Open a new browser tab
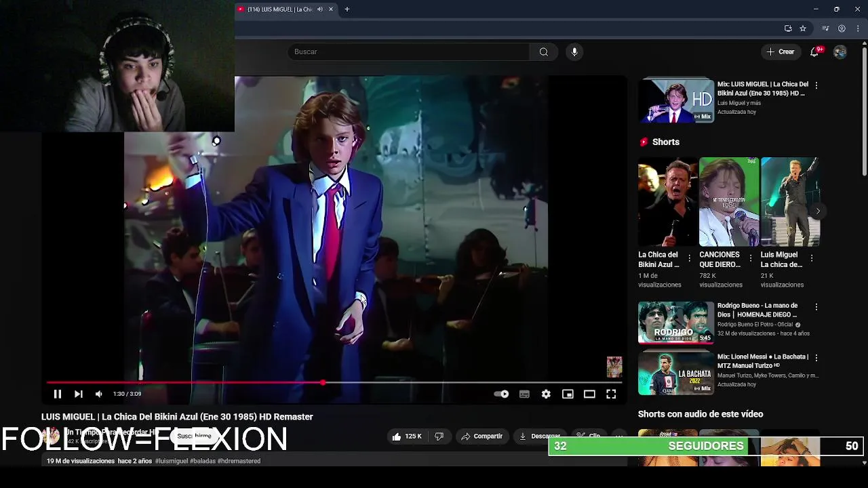The image size is (868, 488). coord(347,9)
